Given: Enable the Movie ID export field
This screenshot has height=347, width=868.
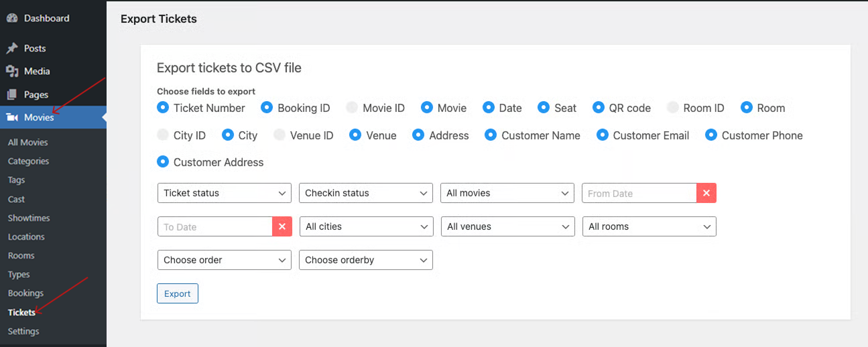Looking at the screenshot, I should 352,108.
